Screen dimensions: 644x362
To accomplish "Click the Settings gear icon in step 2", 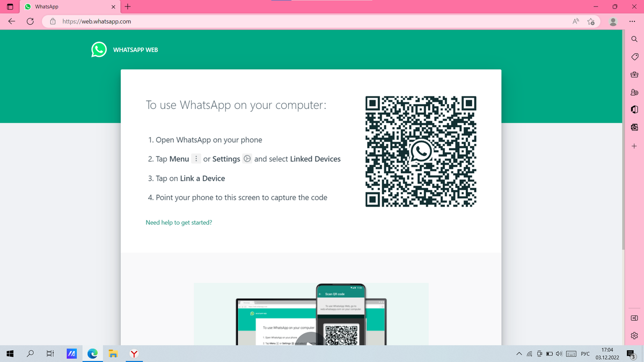I will click(x=247, y=159).
